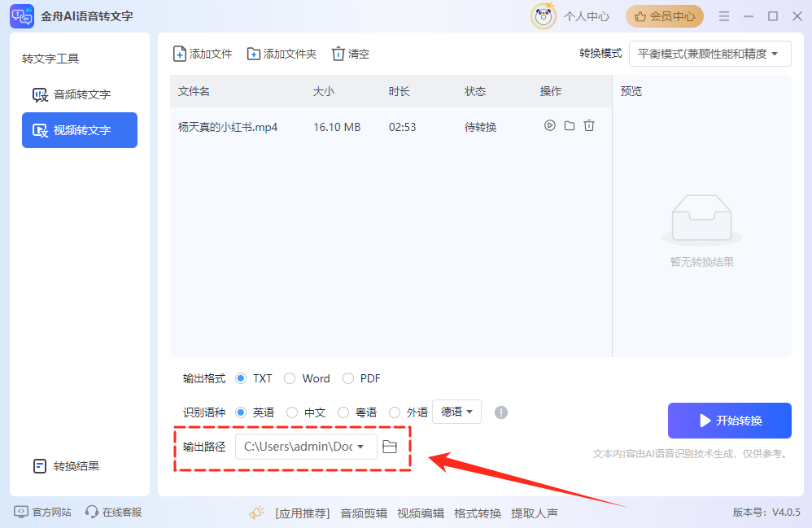Choose 中文 as recognition language
812x528 pixels.
[292, 412]
